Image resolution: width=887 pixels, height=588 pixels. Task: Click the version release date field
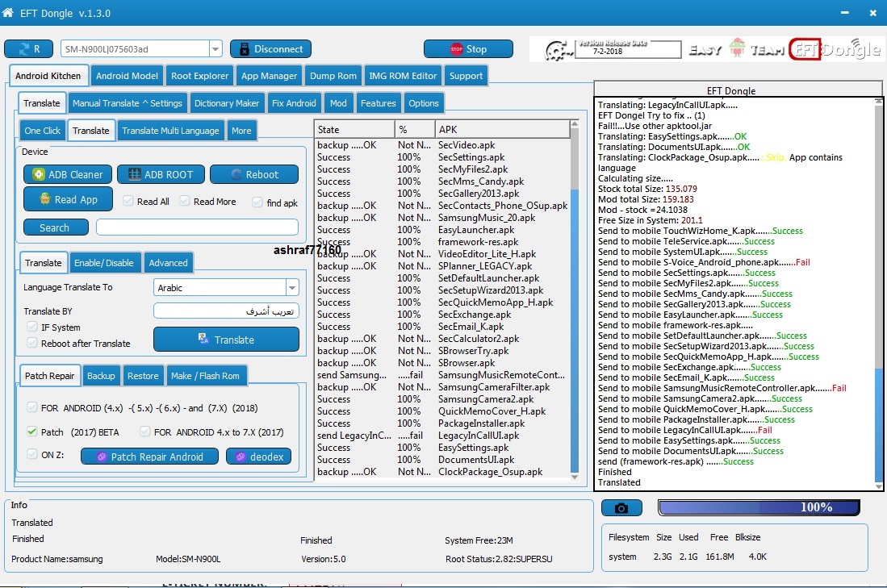(628, 50)
